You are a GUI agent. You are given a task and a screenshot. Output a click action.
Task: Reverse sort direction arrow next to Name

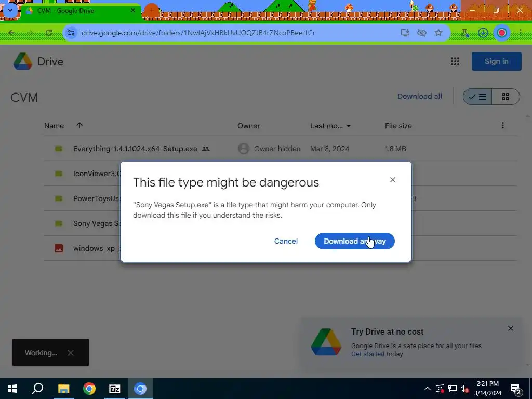(x=79, y=126)
